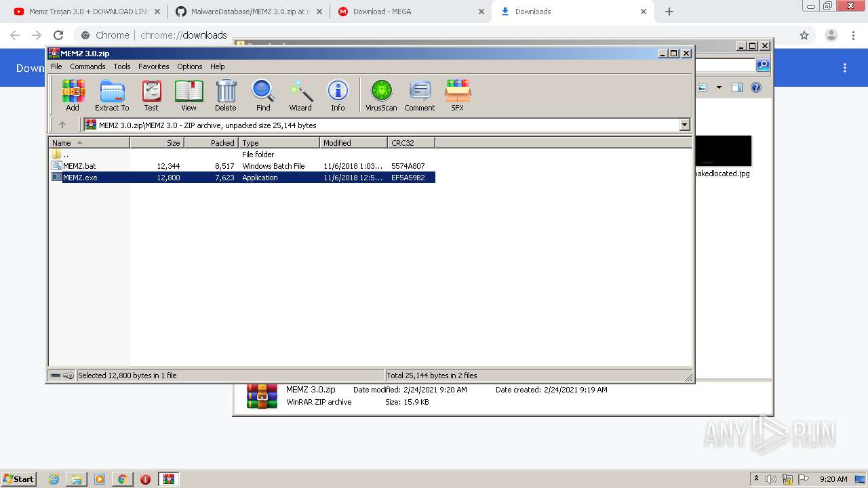Screen dimensions: 868x488
Task: Click the '..' File folder row
Action: [x=243, y=155]
